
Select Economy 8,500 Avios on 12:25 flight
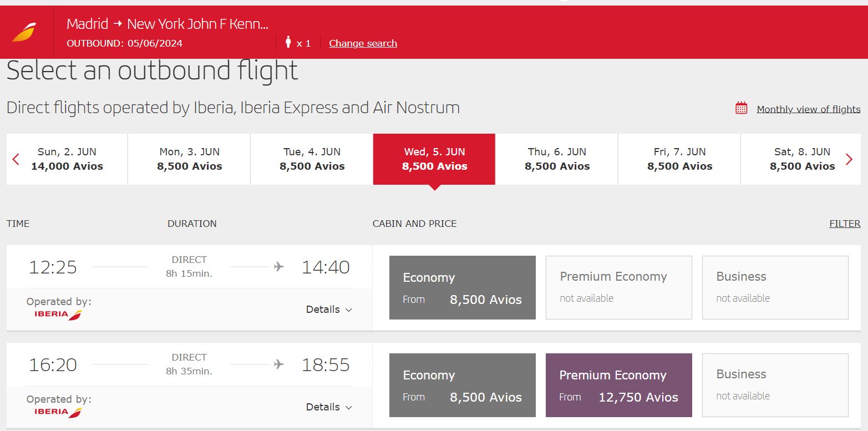pos(463,287)
